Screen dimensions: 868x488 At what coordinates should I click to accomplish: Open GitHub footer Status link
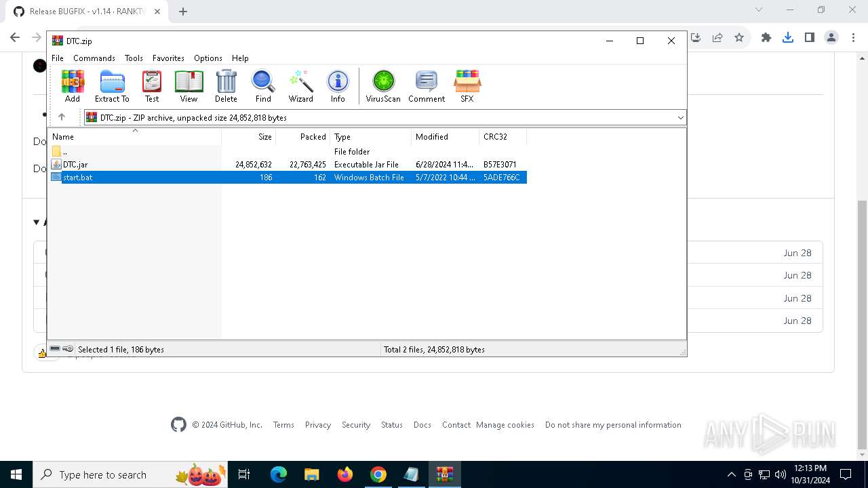pyautogui.click(x=392, y=425)
